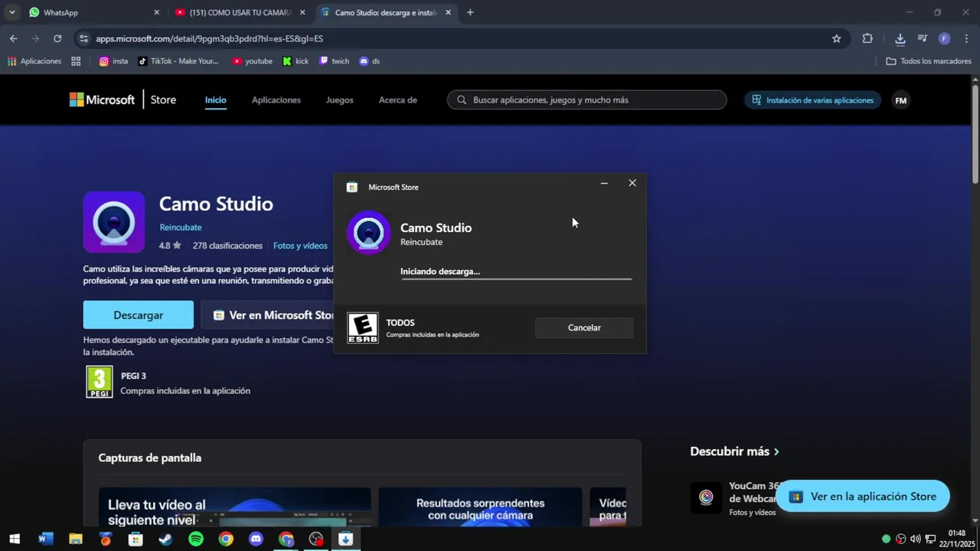The width and height of the screenshot is (980, 551).
Task: Open Word from the taskbar
Action: 45,539
